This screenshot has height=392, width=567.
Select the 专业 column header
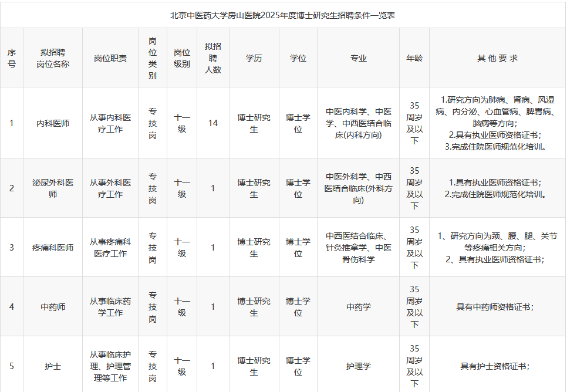pyautogui.click(x=359, y=58)
